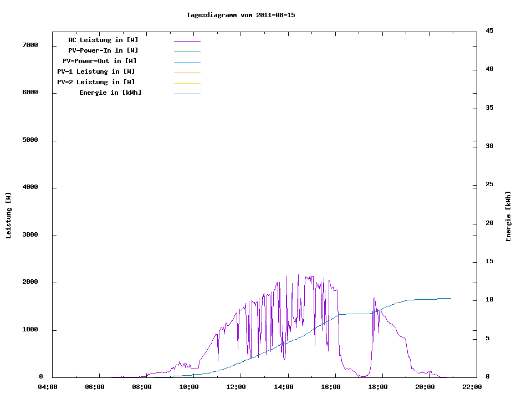
Task: Select the blue PV-Power-Out legend line sample
Action: (187, 62)
